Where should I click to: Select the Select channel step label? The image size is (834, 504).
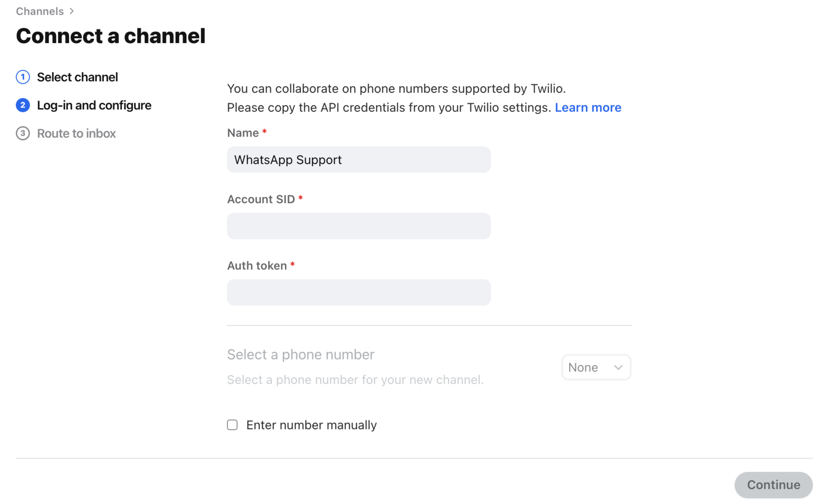(x=77, y=77)
